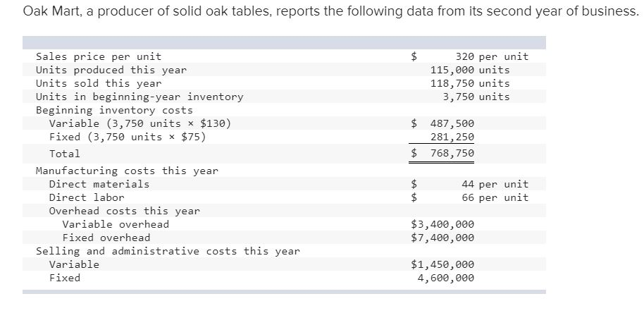644x313 pixels.
Task: Click the '768,750' total amount
Action: click(452, 154)
